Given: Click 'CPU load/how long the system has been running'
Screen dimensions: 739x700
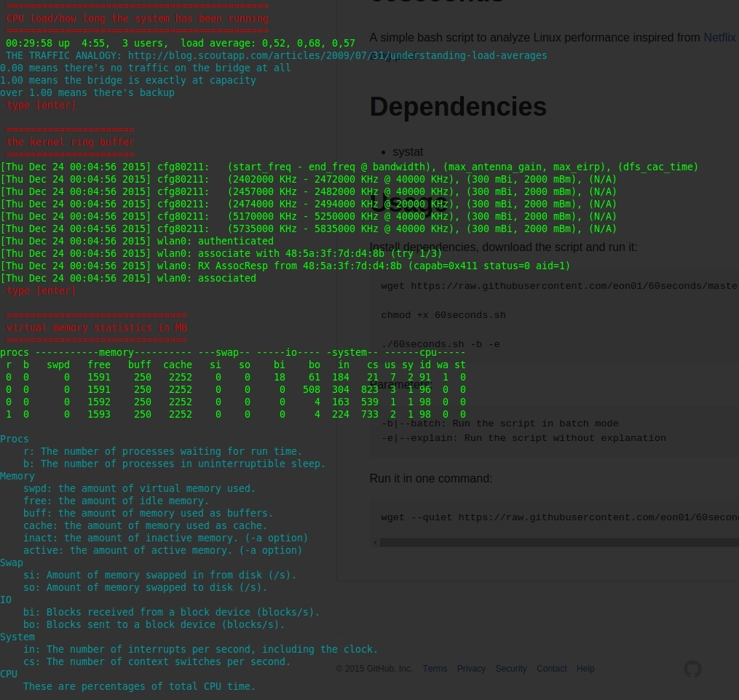Looking at the screenshot, I should point(137,18).
